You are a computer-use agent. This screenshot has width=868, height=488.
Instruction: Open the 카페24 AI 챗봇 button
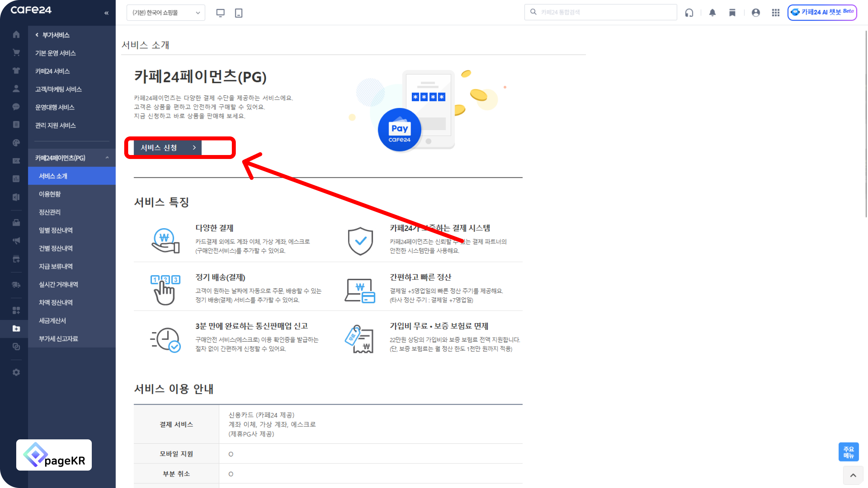coord(822,12)
